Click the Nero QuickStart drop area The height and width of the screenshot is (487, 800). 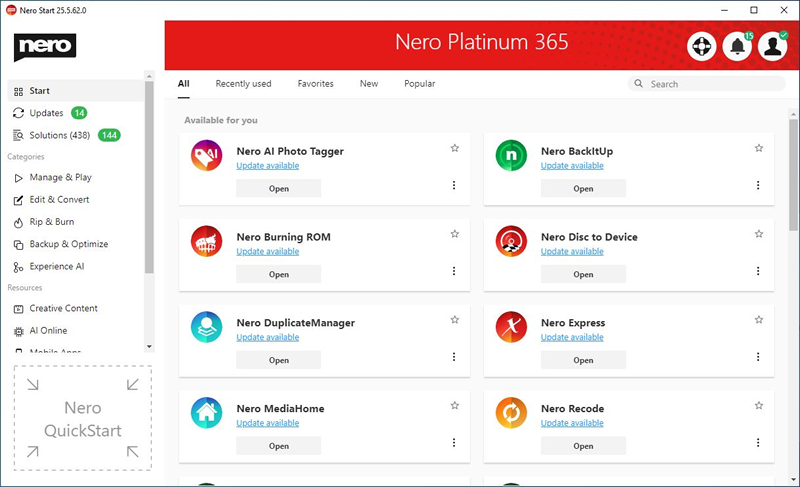coord(83,418)
